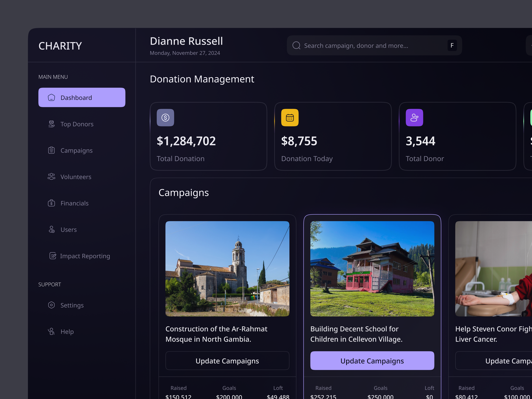Select the Volunteers group icon
The height and width of the screenshot is (399, 532).
point(51,177)
